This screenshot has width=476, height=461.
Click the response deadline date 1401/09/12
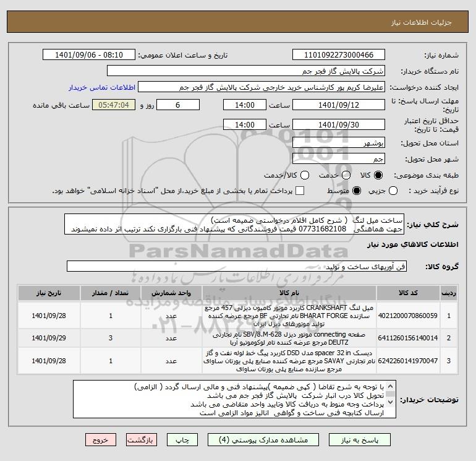(x=339, y=105)
